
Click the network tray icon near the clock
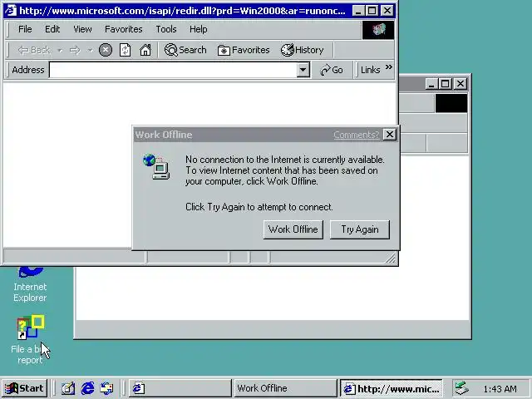click(462, 388)
